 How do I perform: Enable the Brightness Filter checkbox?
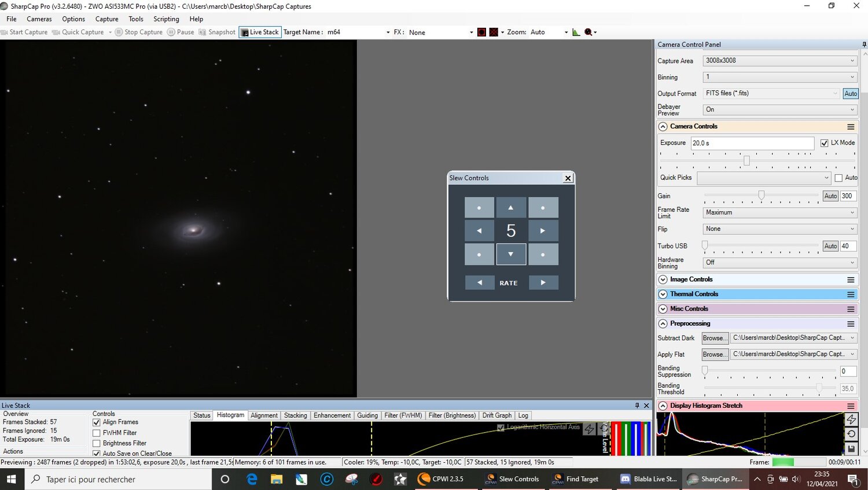97,443
